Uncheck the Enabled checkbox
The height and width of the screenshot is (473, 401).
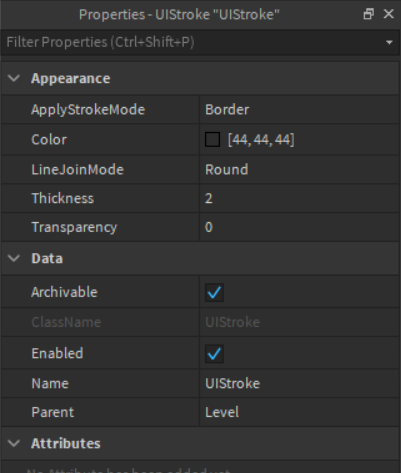(x=214, y=354)
